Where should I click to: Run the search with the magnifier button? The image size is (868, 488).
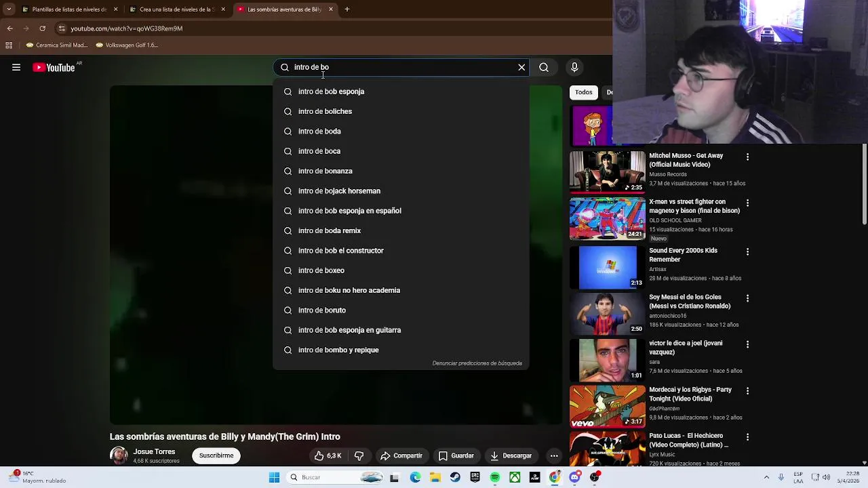coord(544,67)
